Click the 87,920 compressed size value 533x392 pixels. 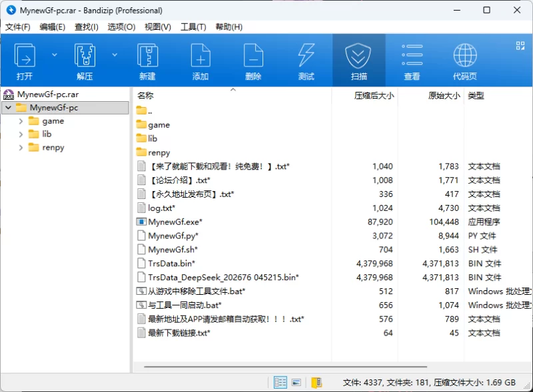click(x=380, y=222)
